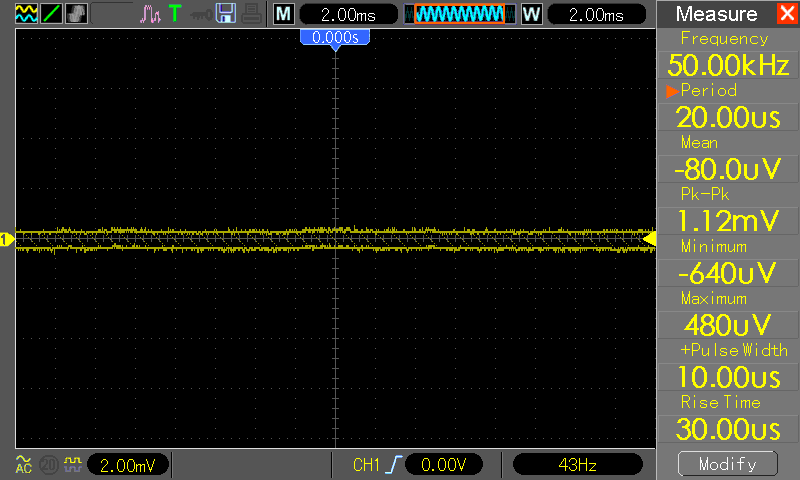Screen dimensions: 800x480
Task: Click the 480uV maximum value
Action: click(x=728, y=325)
